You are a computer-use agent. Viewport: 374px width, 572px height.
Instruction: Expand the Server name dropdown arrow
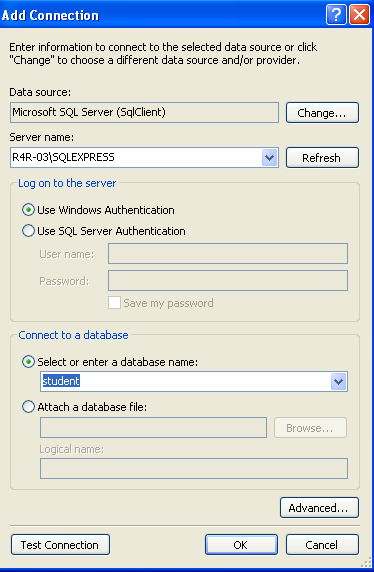coord(269,158)
